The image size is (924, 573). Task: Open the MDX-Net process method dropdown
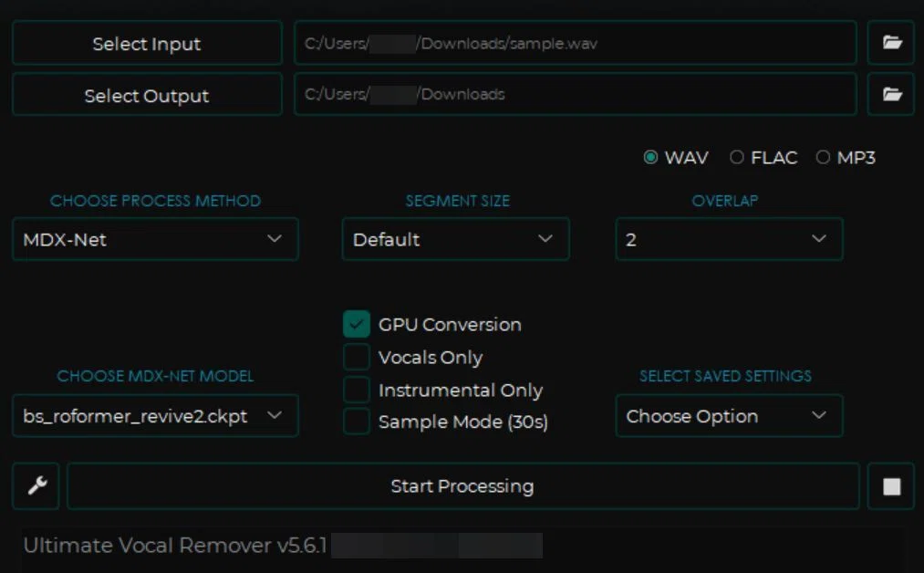(156, 239)
